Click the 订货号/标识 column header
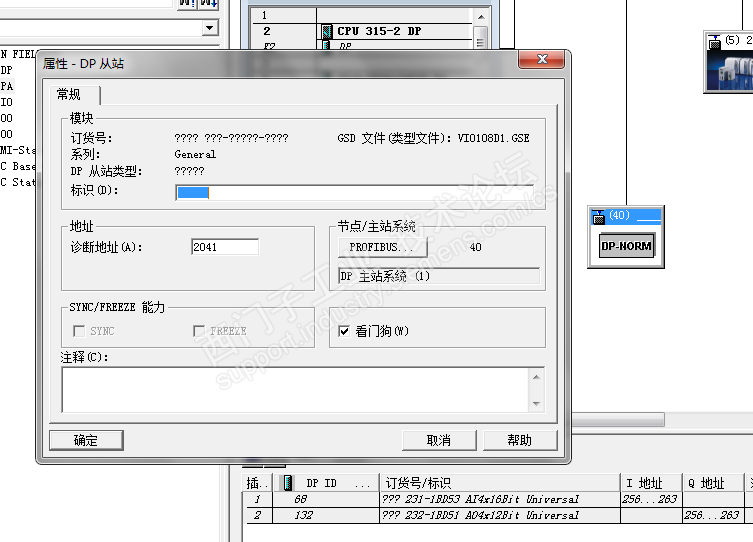This screenshot has height=542, width=753. pos(500,483)
